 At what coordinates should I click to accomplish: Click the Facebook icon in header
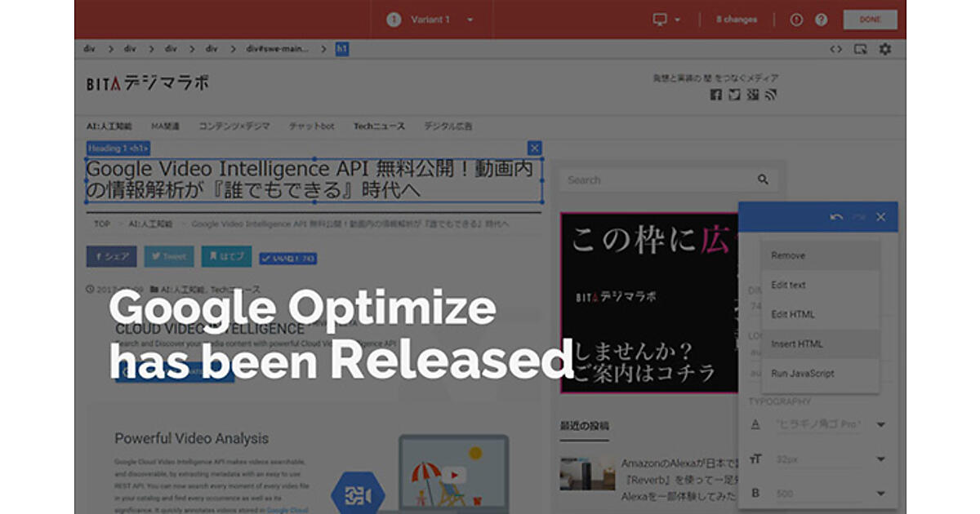[x=715, y=95]
